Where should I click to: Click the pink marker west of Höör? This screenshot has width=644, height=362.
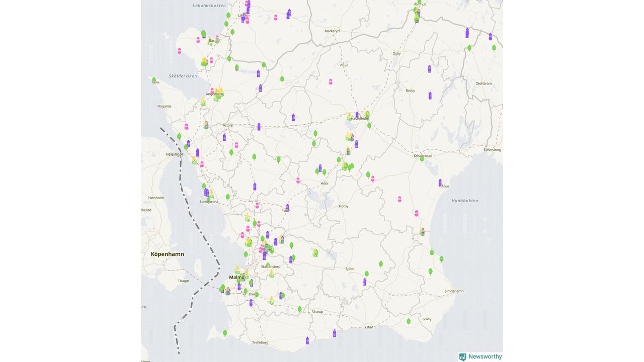click(x=298, y=180)
